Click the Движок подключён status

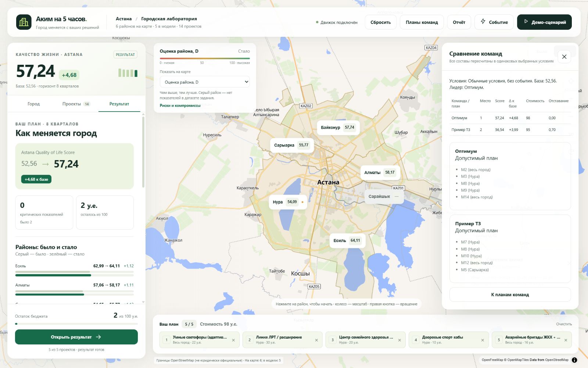point(337,22)
